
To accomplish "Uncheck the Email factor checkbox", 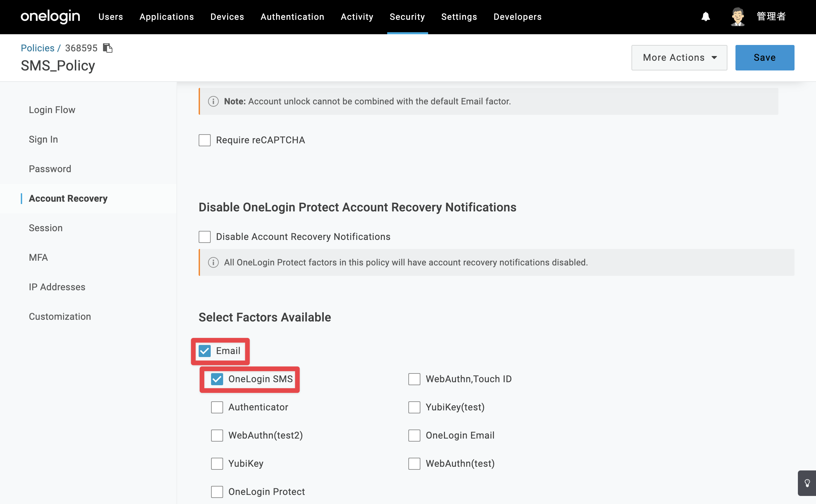I will coord(205,351).
